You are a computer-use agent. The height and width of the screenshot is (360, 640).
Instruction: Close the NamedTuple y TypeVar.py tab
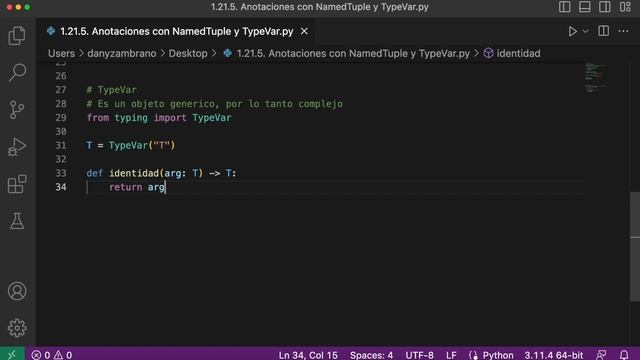[x=304, y=31]
